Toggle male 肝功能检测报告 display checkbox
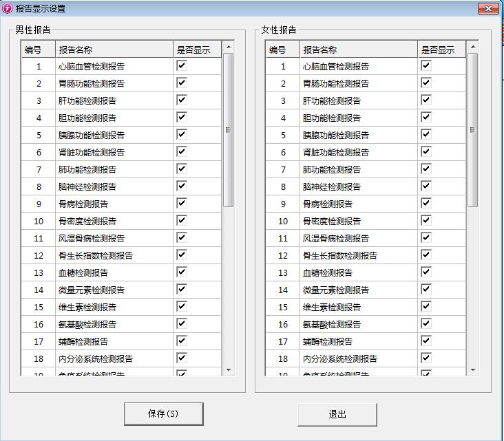 click(x=182, y=100)
